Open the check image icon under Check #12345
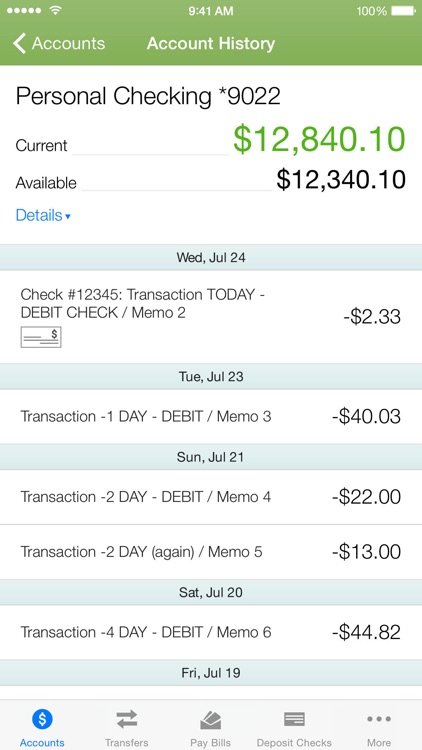This screenshot has height=750, width=422. tap(41, 337)
